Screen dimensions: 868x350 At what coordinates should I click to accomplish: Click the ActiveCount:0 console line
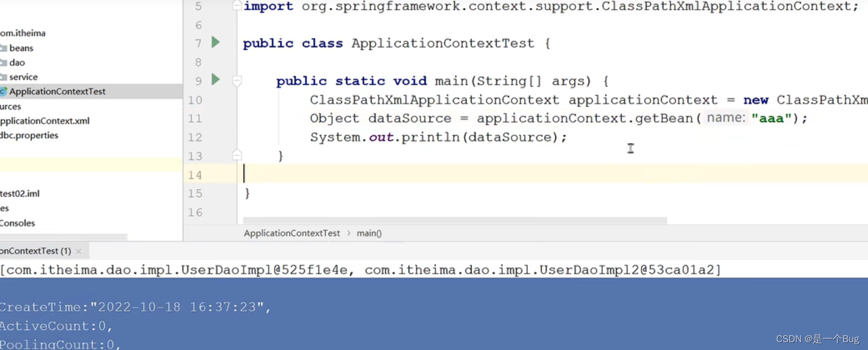click(x=56, y=326)
